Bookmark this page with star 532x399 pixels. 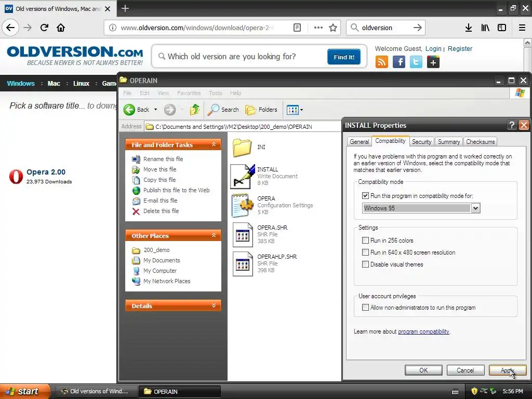coord(333,28)
